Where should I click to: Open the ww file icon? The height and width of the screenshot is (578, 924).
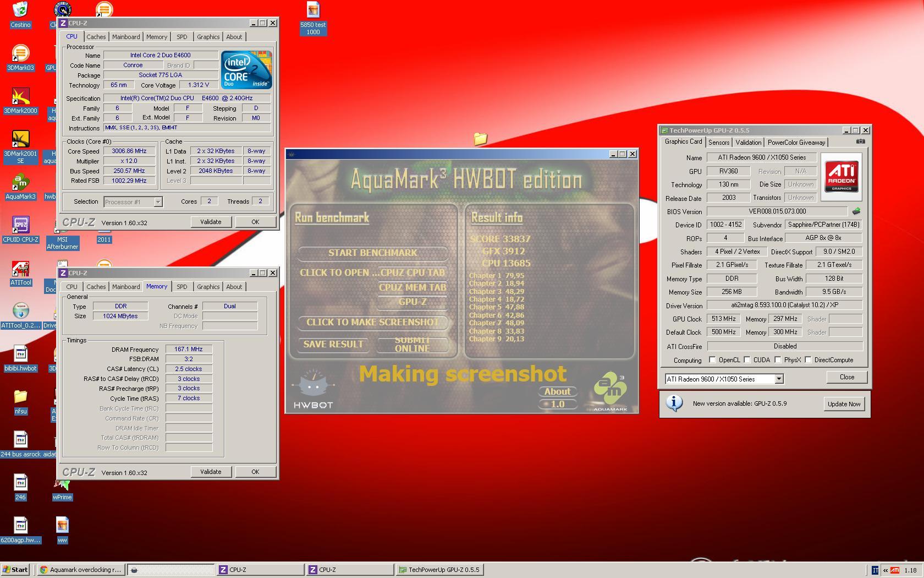coord(62,526)
